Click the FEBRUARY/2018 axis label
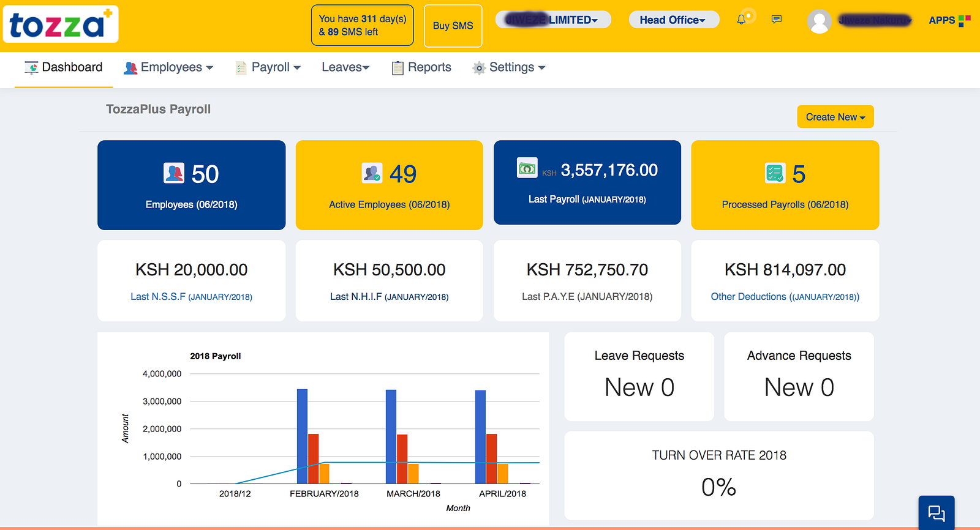980x530 pixels. coord(324,494)
